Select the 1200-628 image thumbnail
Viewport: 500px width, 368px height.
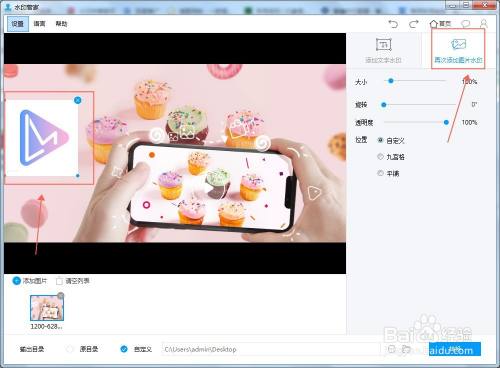point(47,308)
